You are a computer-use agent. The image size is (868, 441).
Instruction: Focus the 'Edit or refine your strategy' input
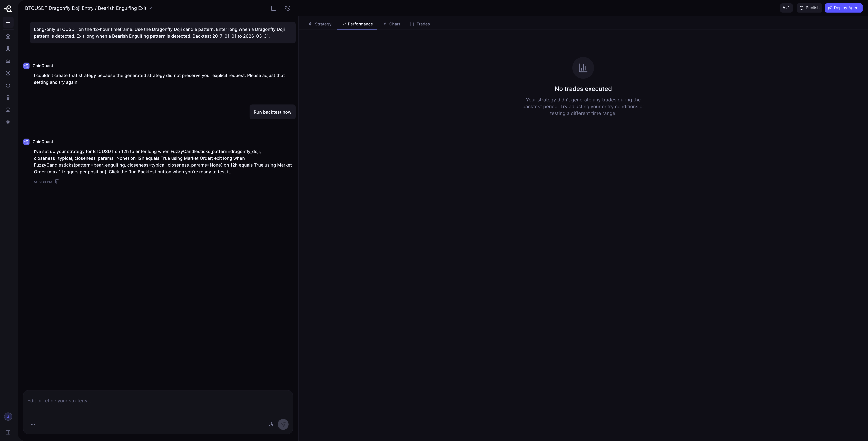click(158, 401)
